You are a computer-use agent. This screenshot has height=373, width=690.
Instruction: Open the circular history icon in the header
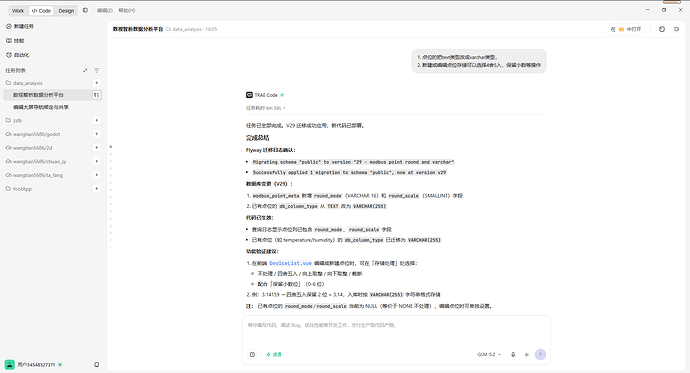pos(662,29)
